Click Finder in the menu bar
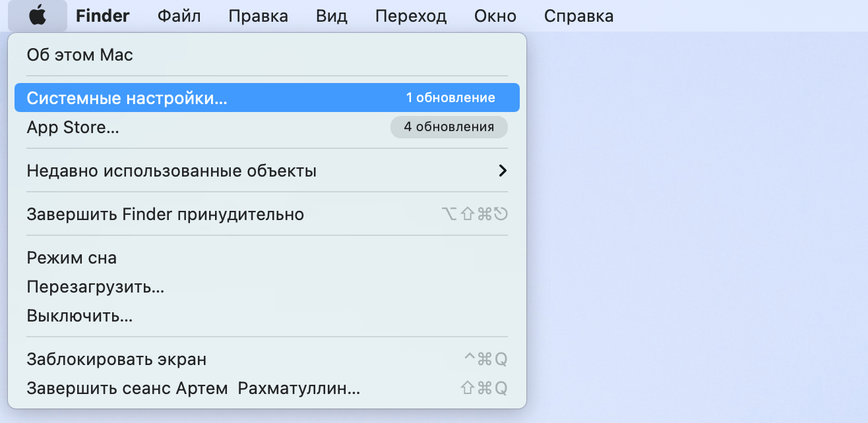The height and width of the screenshot is (423, 868). (102, 16)
